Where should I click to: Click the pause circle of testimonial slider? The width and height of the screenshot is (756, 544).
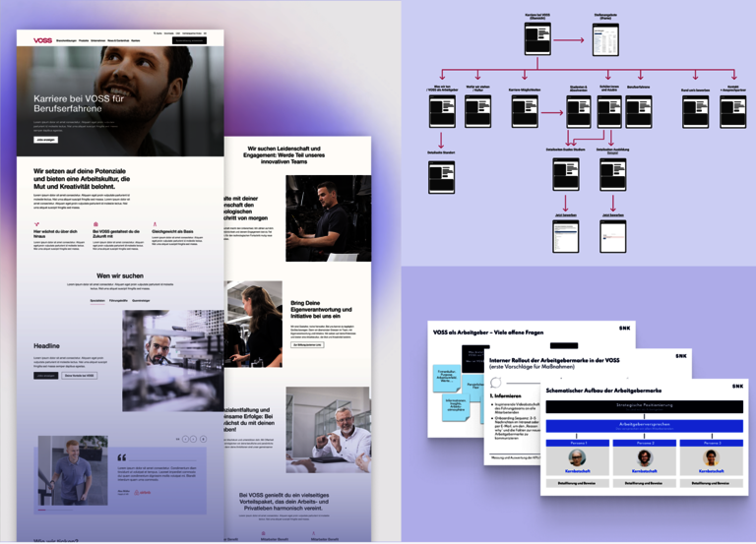(x=203, y=439)
